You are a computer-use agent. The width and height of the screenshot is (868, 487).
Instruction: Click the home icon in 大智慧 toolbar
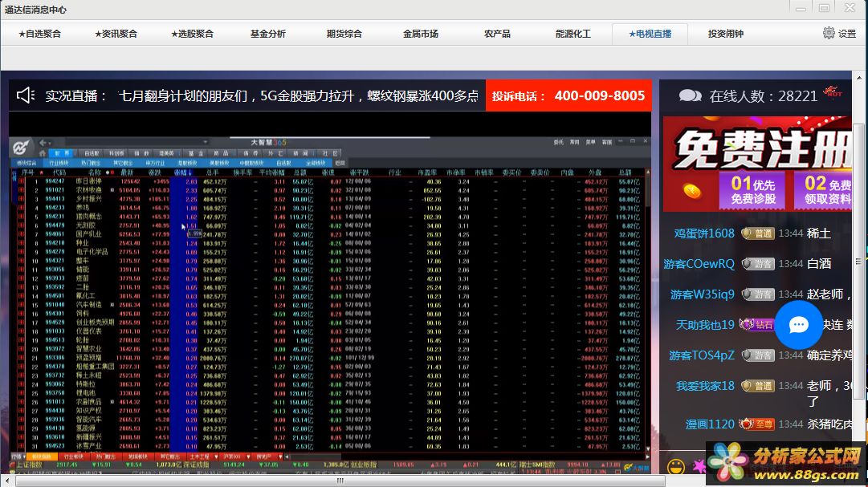(42, 153)
